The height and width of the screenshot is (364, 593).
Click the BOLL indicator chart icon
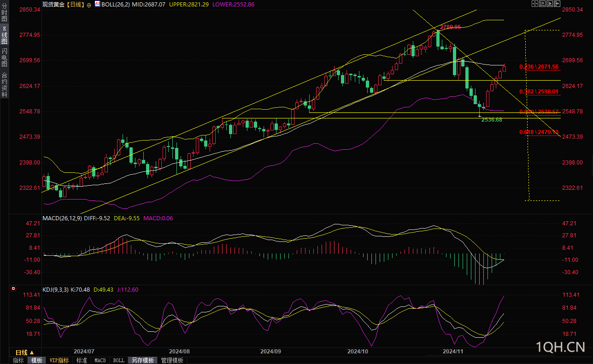point(97,4)
